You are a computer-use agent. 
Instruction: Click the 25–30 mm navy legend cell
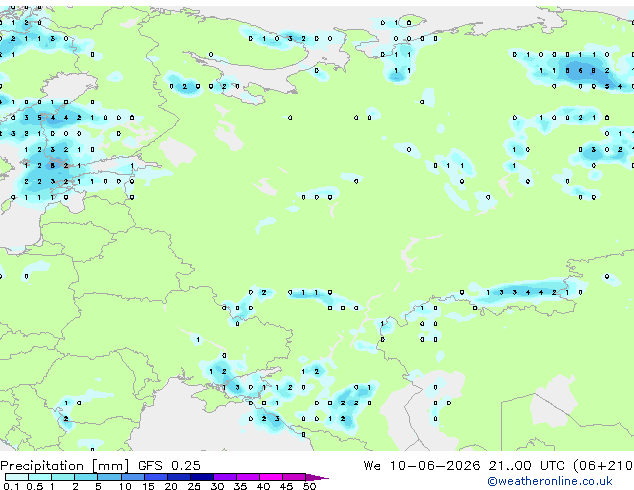pyautogui.click(x=202, y=477)
